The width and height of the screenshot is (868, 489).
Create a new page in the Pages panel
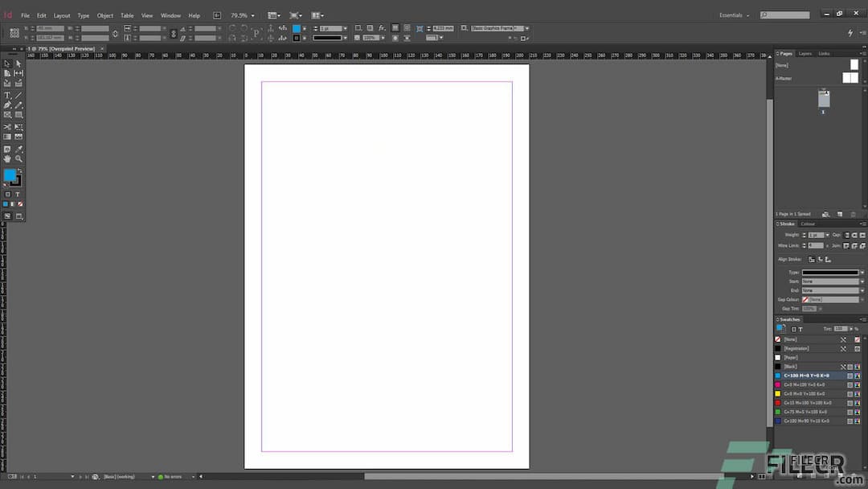(x=840, y=214)
